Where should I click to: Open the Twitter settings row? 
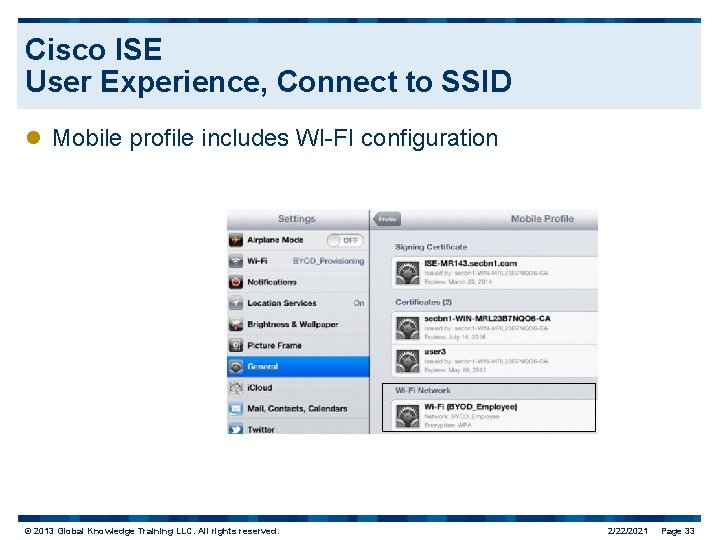(x=298, y=427)
